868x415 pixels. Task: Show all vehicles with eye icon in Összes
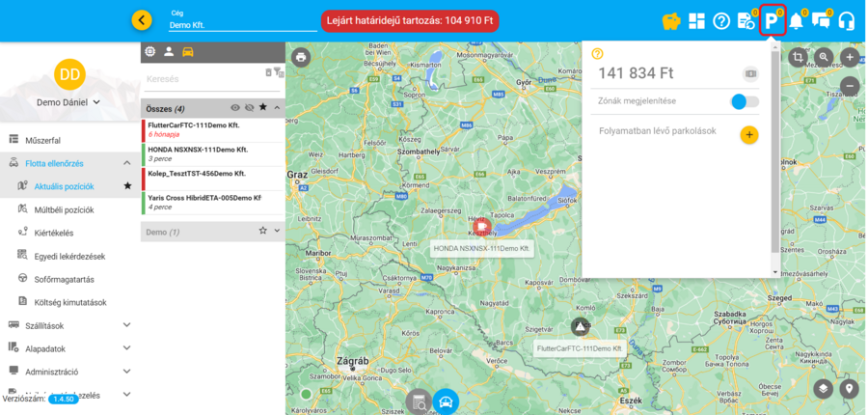coord(235,108)
